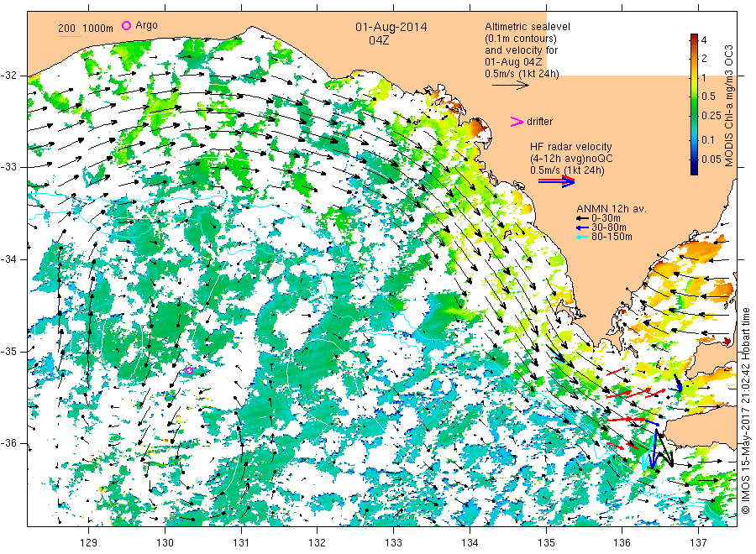The image size is (756, 554).
Task: Click the magenta Argo circle in the legend
Action: pyautogui.click(x=126, y=25)
